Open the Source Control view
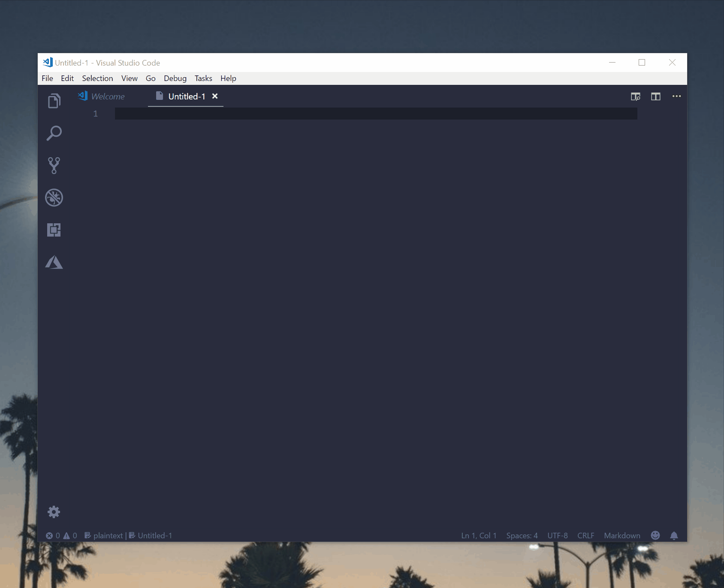Viewport: 724px width, 588px height. tap(54, 165)
